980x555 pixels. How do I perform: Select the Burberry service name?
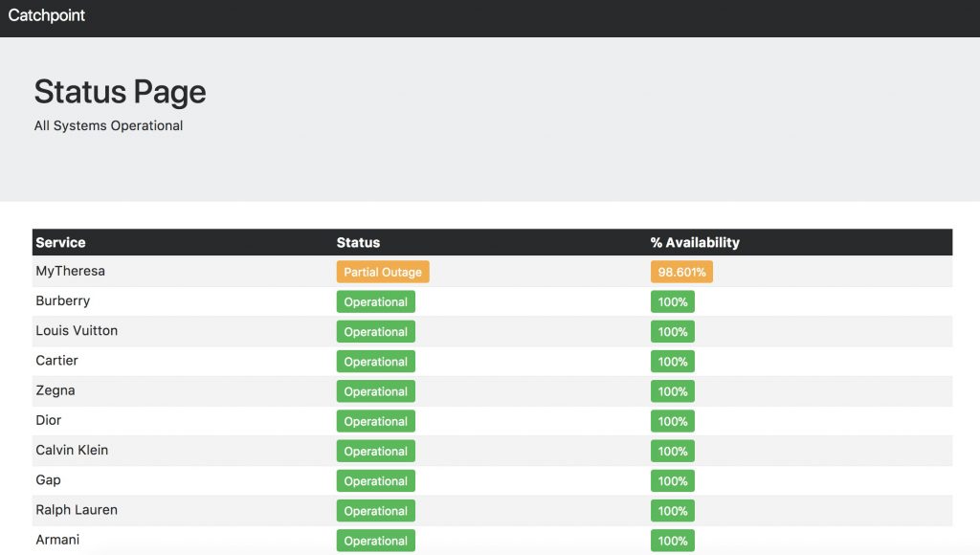pyautogui.click(x=62, y=300)
